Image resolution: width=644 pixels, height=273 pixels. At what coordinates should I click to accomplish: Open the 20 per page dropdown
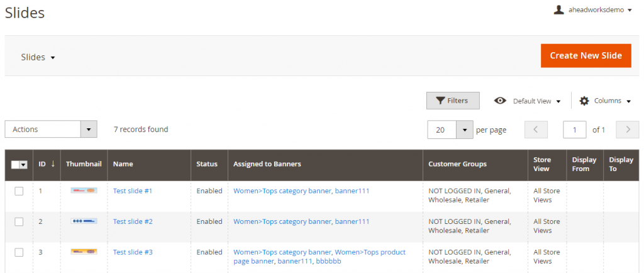[450, 130]
